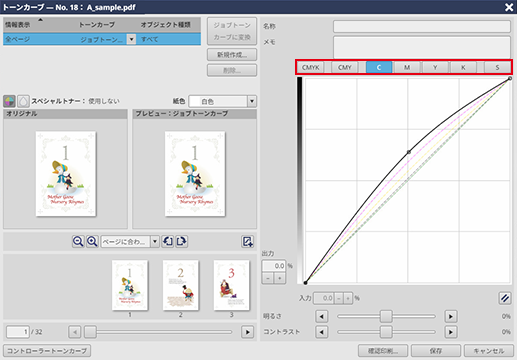Expand the ページに合わ... zoom dropdown
This screenshot has height=360, width=517.
[155, 241]
